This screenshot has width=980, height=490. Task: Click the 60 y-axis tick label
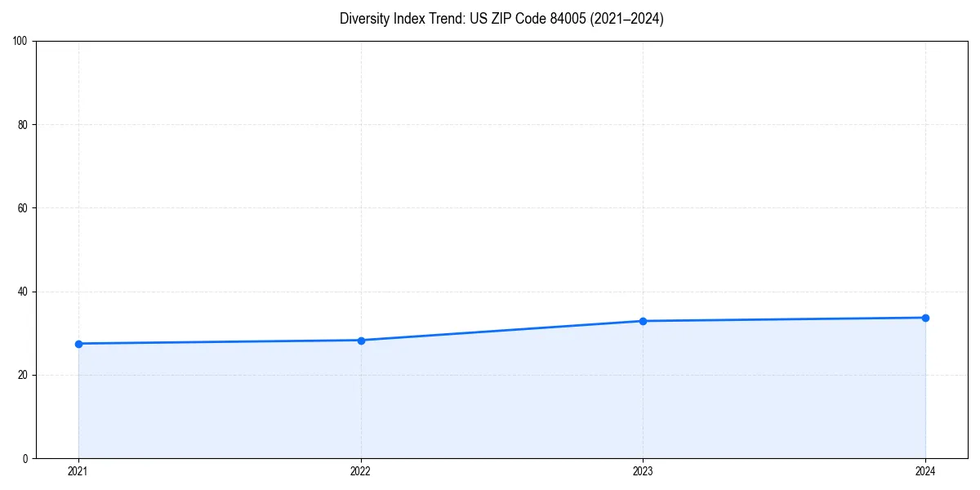tap(23, 206)
